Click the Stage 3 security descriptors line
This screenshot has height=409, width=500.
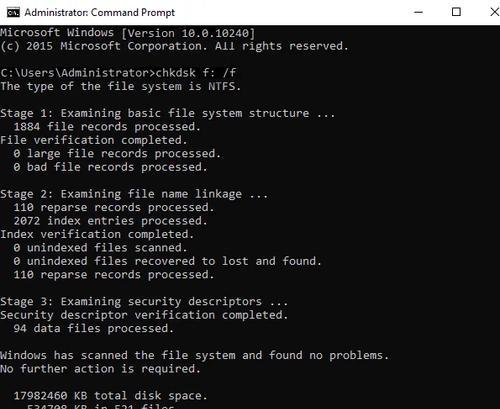[144, 302]
